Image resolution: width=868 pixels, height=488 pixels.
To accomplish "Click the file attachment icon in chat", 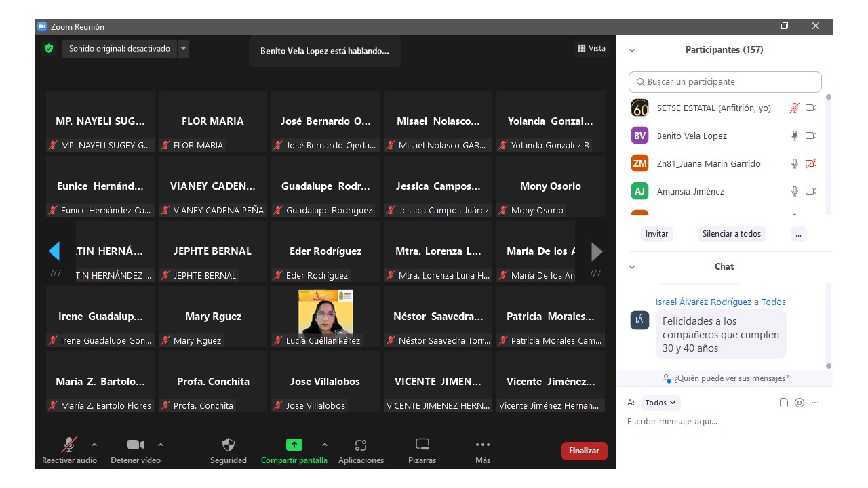I will pyautogui.click(x=784, y=403).
